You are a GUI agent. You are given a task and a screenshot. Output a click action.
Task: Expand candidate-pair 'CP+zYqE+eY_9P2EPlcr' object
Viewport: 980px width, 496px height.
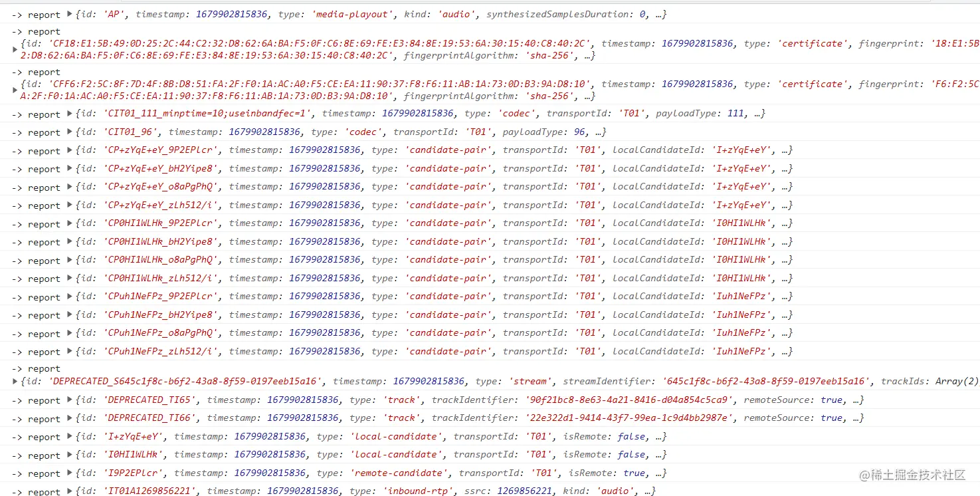point(70,150)
